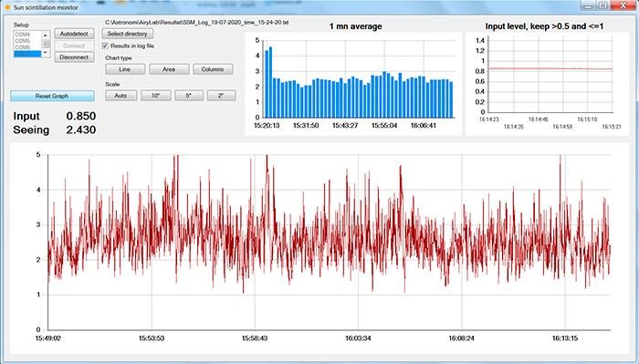Click the greyed Connect button
The image size is (639, 364).
(74, 46)
